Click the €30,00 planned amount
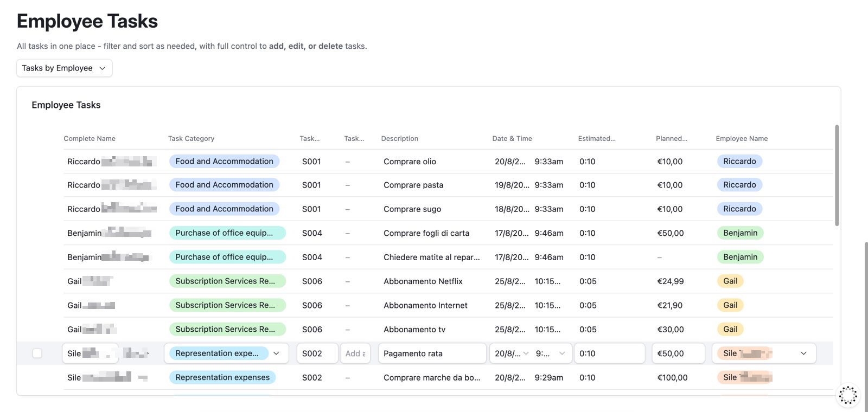Image resolution: width=868 pixels, height=412 pixels. point(671,330)
